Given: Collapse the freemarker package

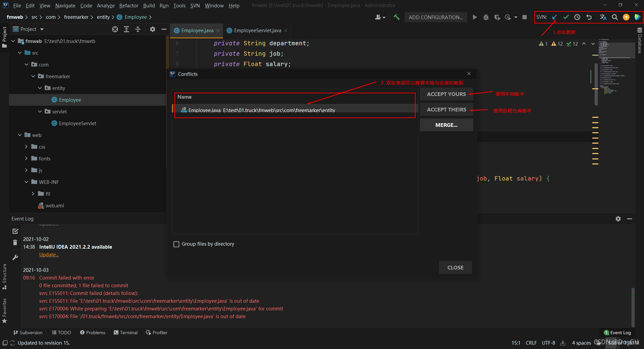Looking at the screenshot, I should click(x=33, y=76).
